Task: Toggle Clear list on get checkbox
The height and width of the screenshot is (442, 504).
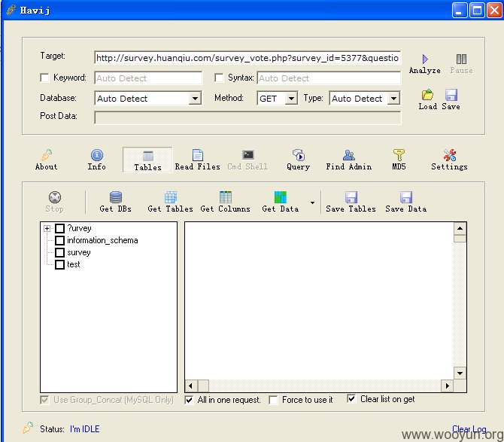Action: coord(351,399)
